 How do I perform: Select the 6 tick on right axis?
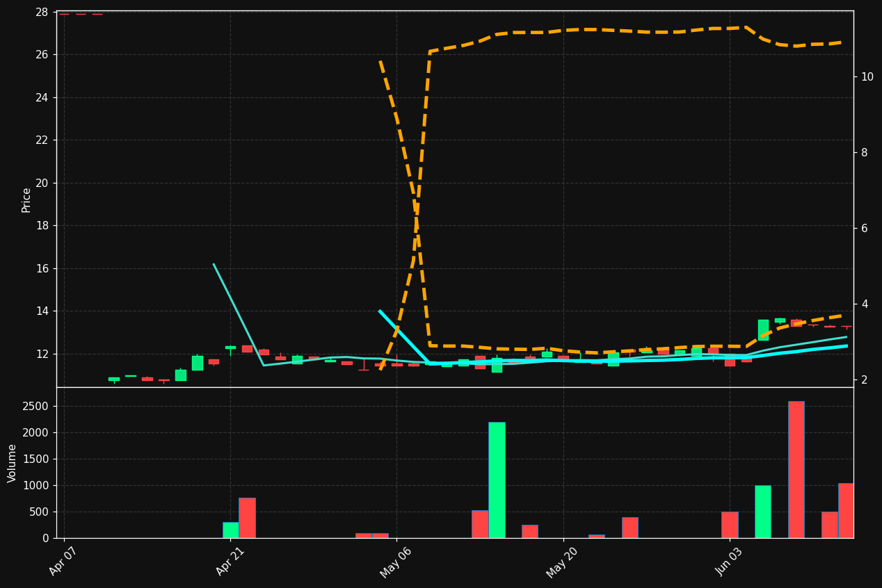click(x=865, y=228)
